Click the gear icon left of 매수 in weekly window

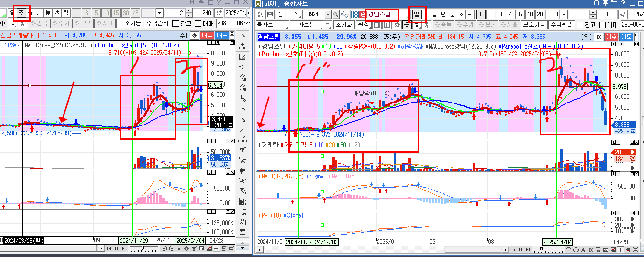(x=194, y=35)
